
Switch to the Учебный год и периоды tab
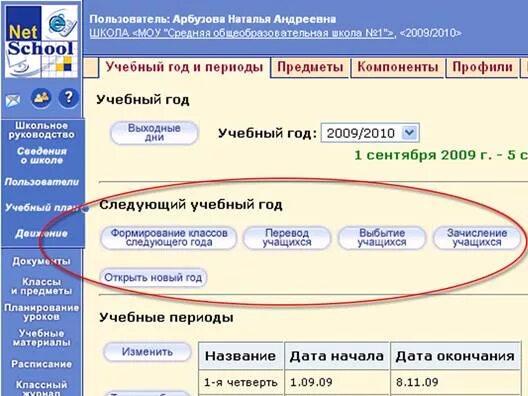click(184, 67)
